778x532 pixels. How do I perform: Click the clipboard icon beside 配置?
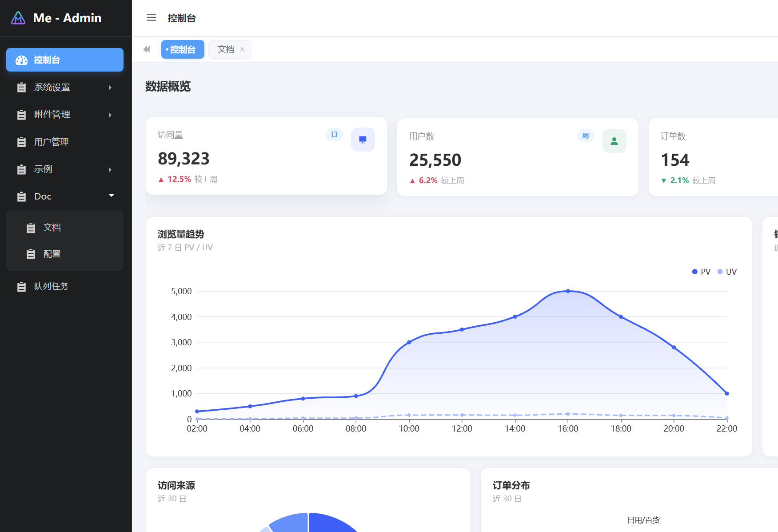point(31,254)
